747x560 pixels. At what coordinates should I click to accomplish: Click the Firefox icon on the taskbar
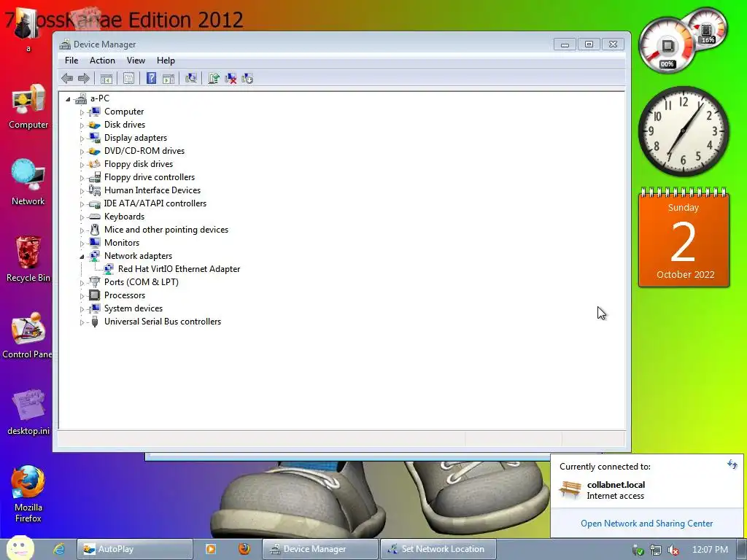click(244, 549)
